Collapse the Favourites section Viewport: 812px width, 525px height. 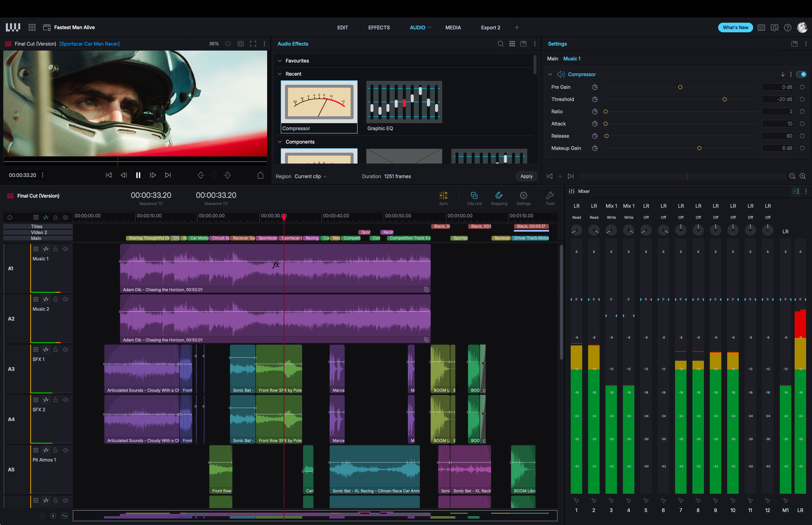point(280,61)
